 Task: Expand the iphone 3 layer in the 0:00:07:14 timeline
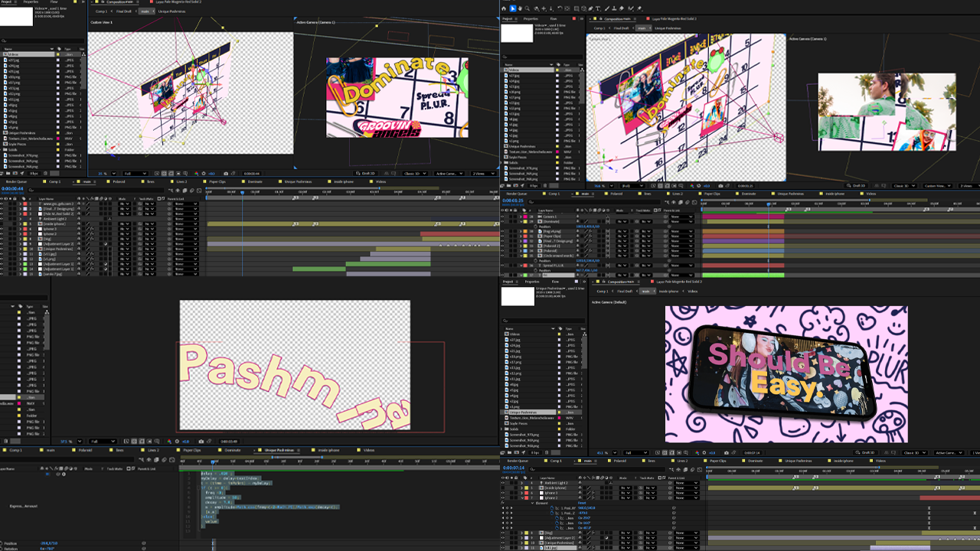coord(521,493)
